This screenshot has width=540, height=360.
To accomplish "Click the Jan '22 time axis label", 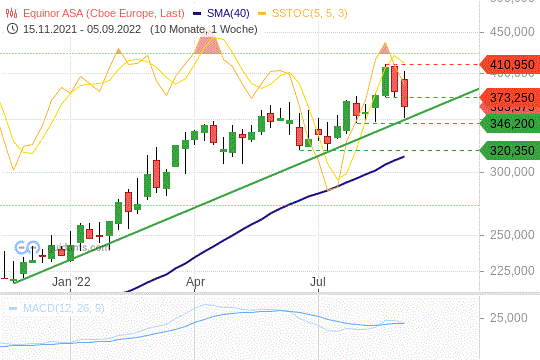I will (x=71, y=282).
